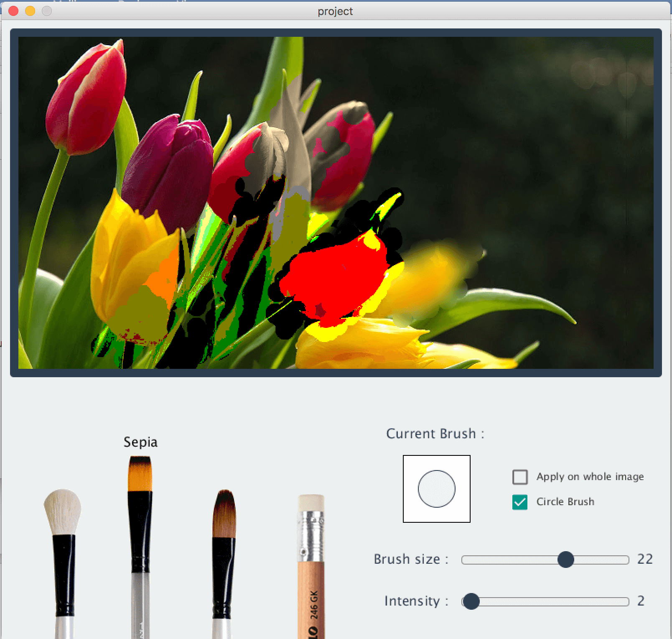Uncheck the Circle Brush checkbox
This screenshot has height=639, width=672.
point(520,502)
